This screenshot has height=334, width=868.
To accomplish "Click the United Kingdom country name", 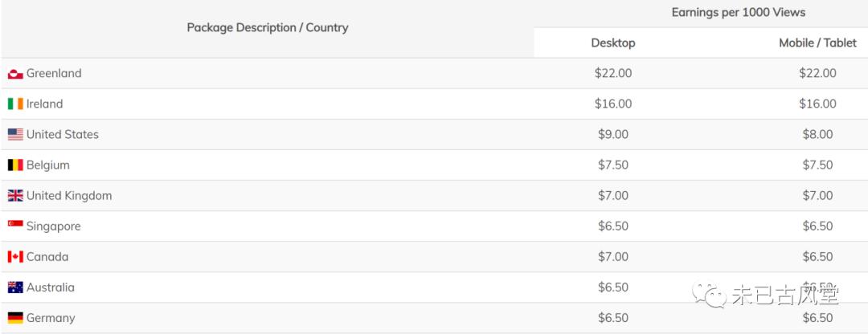I will pyautogui.click(x=69, y=195).
